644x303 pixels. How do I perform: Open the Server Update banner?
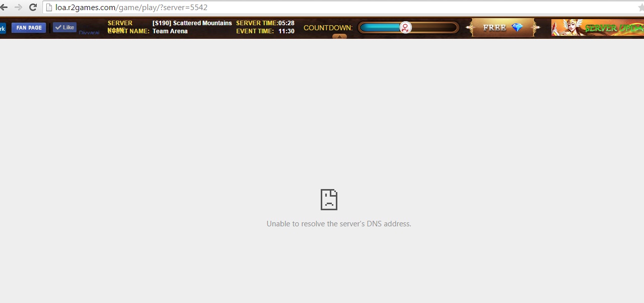pyautogui.click(x=597, y=28)
